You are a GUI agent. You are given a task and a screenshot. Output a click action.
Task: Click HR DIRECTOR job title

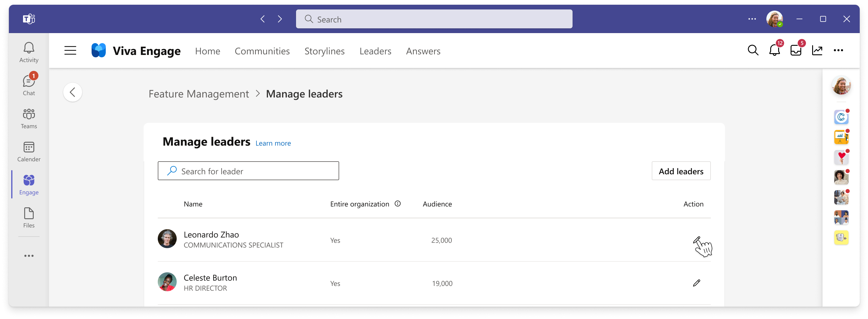click(x=205, y=288)
